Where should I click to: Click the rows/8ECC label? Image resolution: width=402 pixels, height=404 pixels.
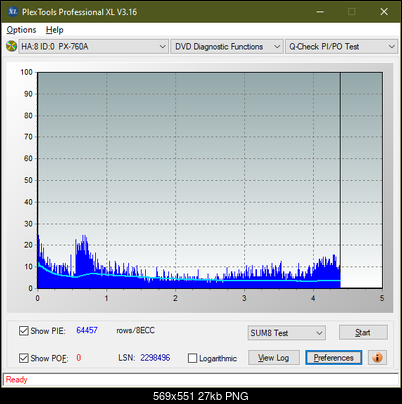[x=135, y=330]
